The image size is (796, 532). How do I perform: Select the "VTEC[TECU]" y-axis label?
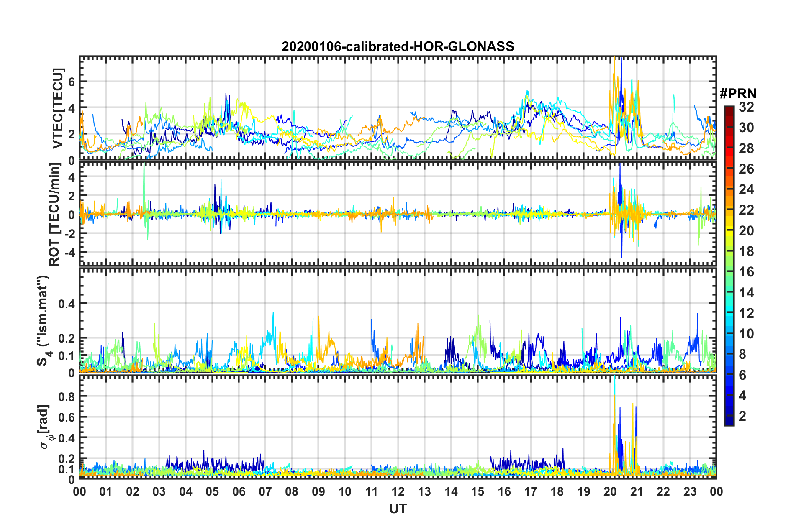(58, 108)
